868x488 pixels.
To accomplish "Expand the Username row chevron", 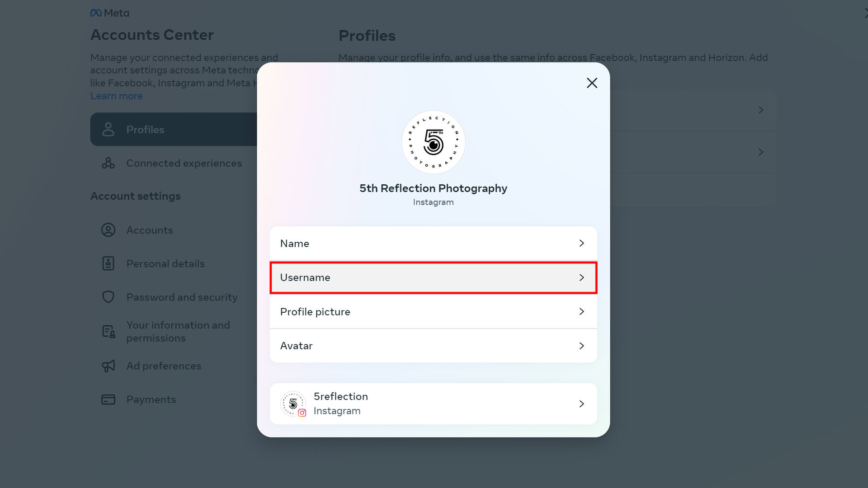I will click(x=581, y=277).
